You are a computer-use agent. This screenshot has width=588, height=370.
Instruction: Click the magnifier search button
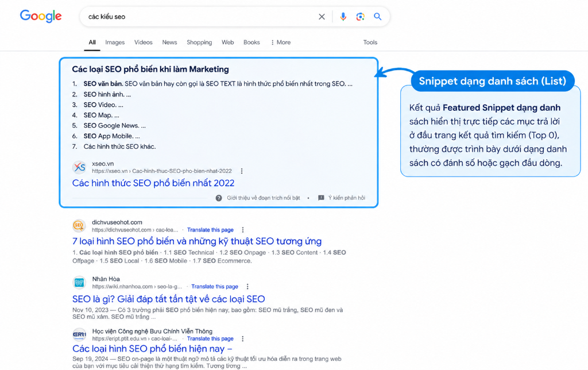(x=378, y=17)
